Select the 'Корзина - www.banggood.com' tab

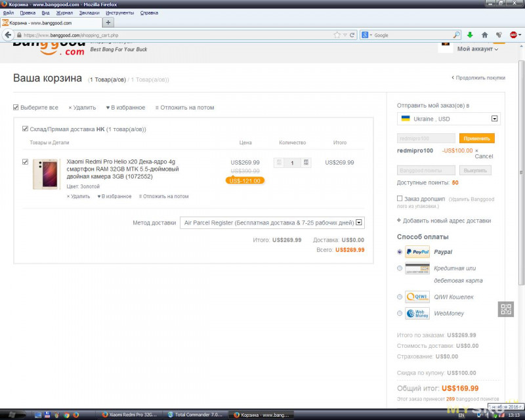pyautogui.click(x=51, y=23)
